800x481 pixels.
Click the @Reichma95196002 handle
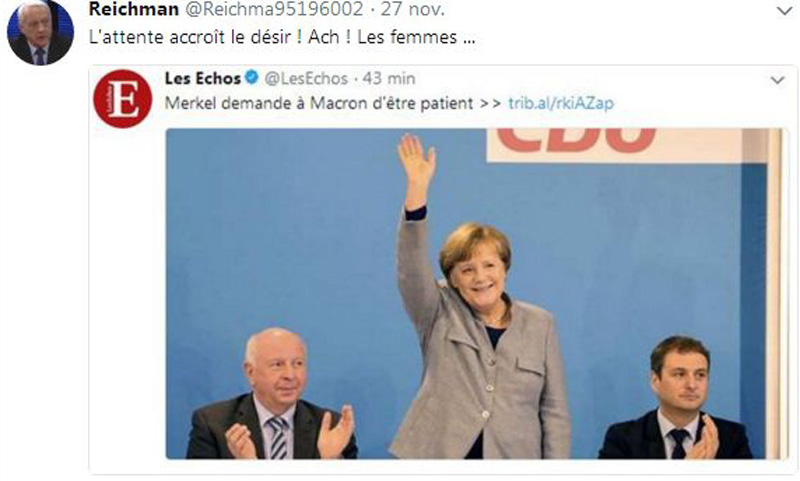pos(273,9)
